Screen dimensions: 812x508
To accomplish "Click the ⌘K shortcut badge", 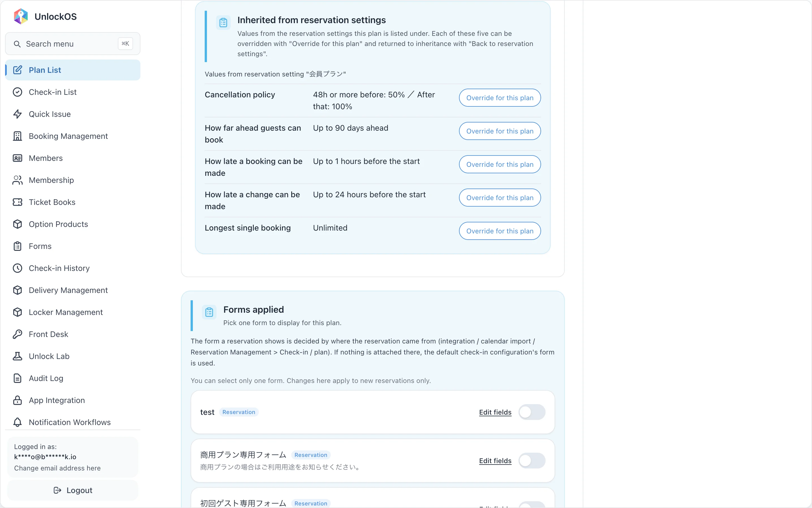I will click(x=125, y=44).
